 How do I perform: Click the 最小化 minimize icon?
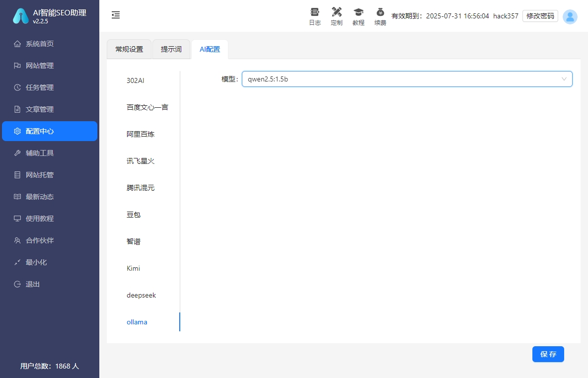[x=17, y=262]
